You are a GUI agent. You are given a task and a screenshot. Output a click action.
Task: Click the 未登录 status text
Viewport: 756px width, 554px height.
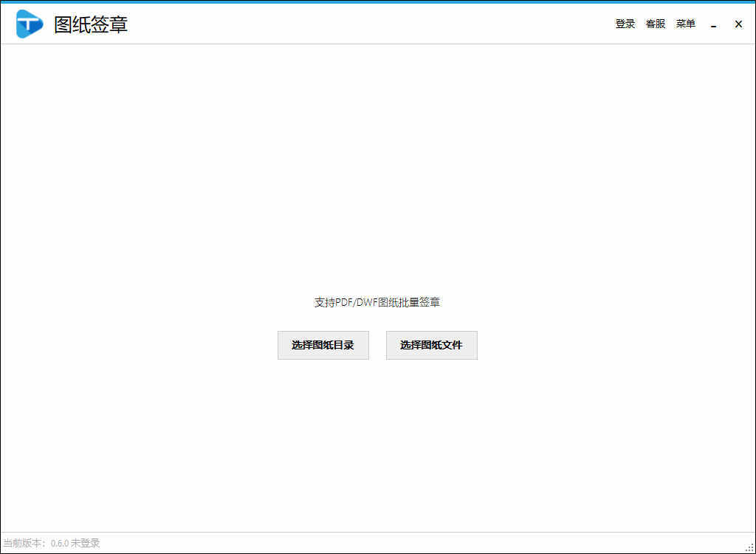pyautogui.click(x=85, y=543)
